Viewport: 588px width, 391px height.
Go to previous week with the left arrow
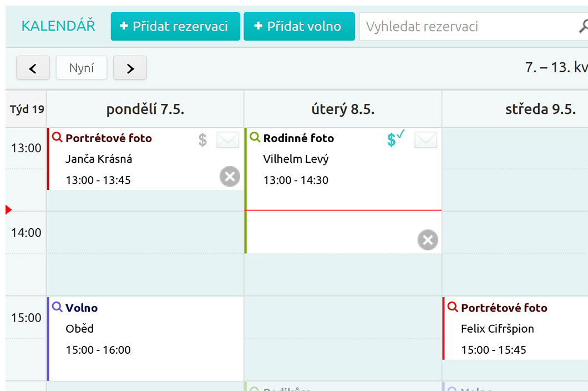(x=33, y=67)
